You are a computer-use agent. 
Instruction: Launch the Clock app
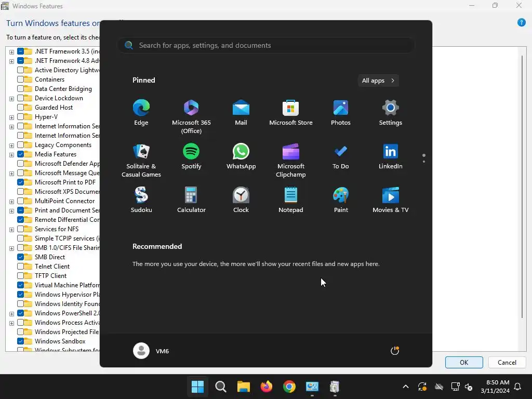click(241, 200)
